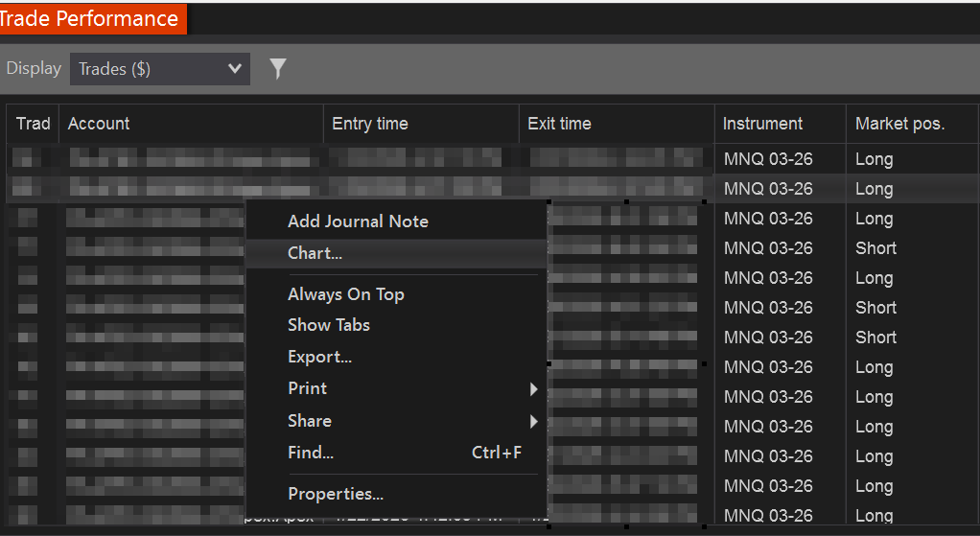Select Find... Ctrl+F menu entry
The width and height of the screenshot is (980, 536).
396,453
